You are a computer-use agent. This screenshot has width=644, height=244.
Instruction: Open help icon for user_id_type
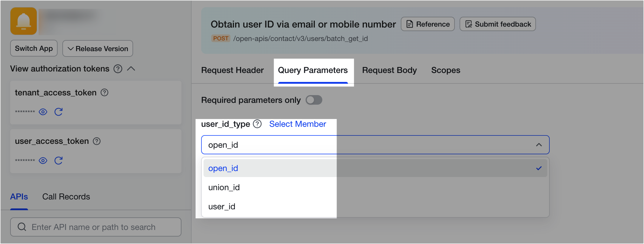point(257,124)
